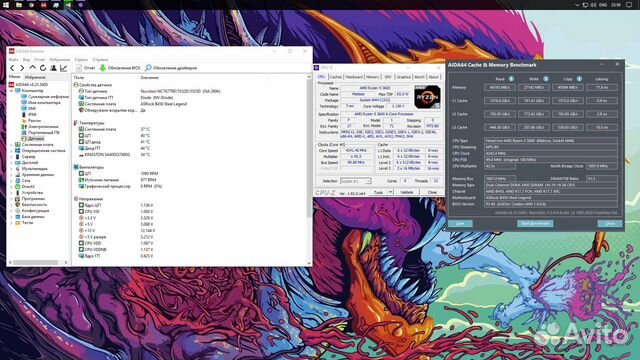Select the 1090 RPM fan value
The height and width of the screenshot is (360, 640).
[x=149, y=173]
